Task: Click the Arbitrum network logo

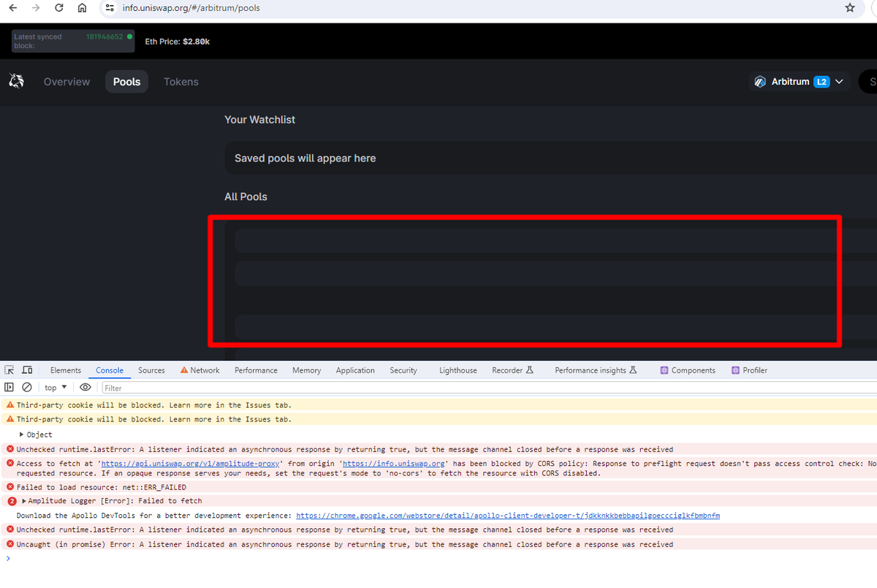Action: pos(760,82)
